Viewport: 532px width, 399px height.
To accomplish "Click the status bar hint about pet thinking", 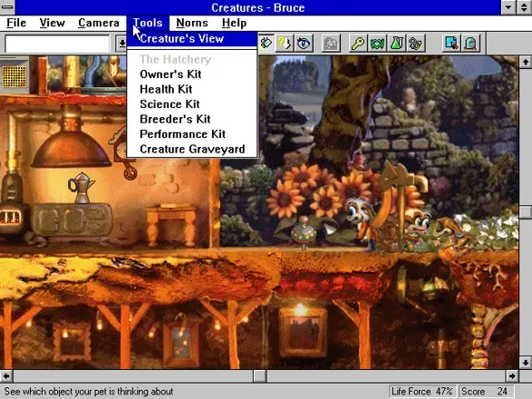I will click(x=89, y=392).
